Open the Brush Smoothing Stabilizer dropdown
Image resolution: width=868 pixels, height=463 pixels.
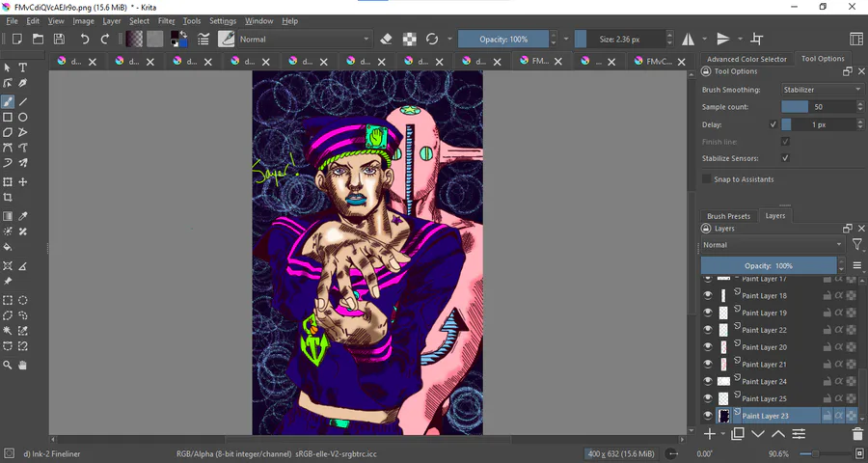pos(822,89)
